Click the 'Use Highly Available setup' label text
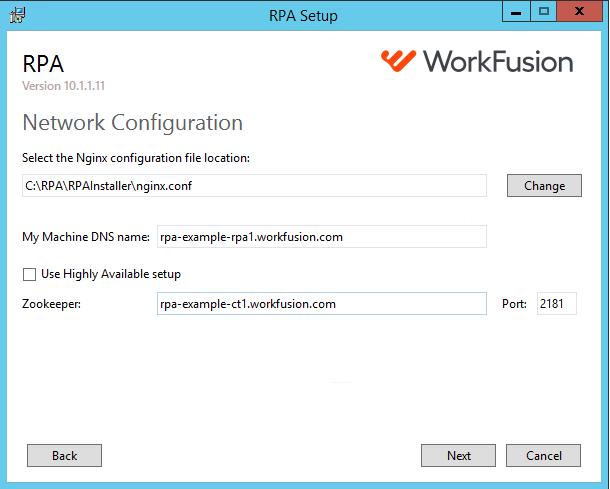The width and height of the screenshot is (610, 489). (111, 274)
